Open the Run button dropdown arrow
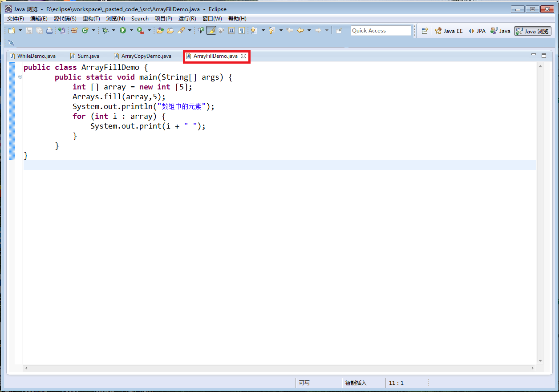Image resolution: width=559 pixels, height=392 pixels. coord(131,30)
